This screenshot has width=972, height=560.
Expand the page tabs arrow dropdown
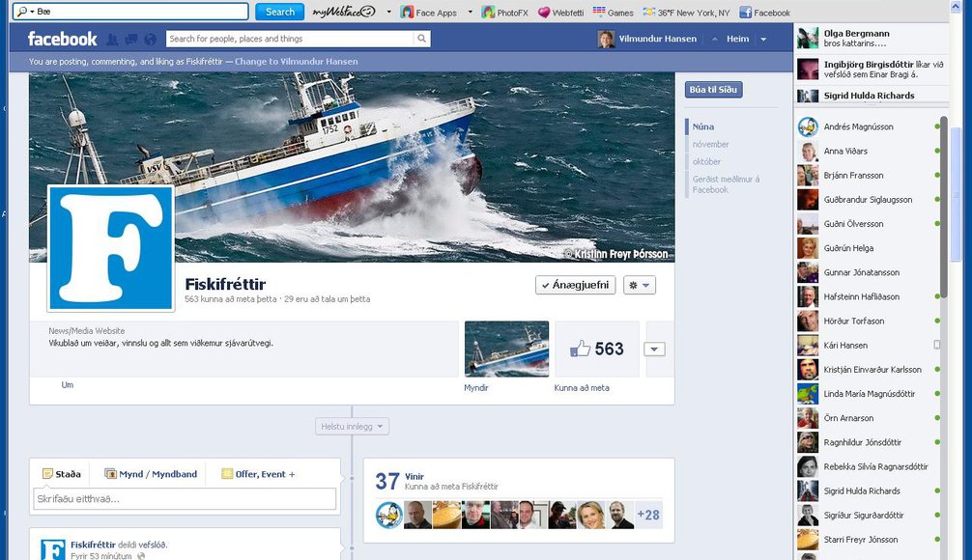pos(655,350)
